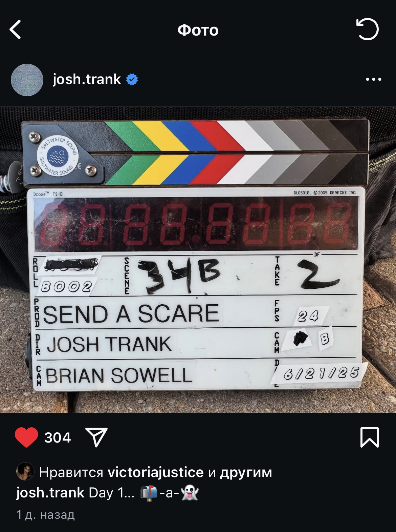The height and width of the screenshot is (532, 396).
Task: Tap 'SEND A SCARE' on the slate
Action: point(131,313)
